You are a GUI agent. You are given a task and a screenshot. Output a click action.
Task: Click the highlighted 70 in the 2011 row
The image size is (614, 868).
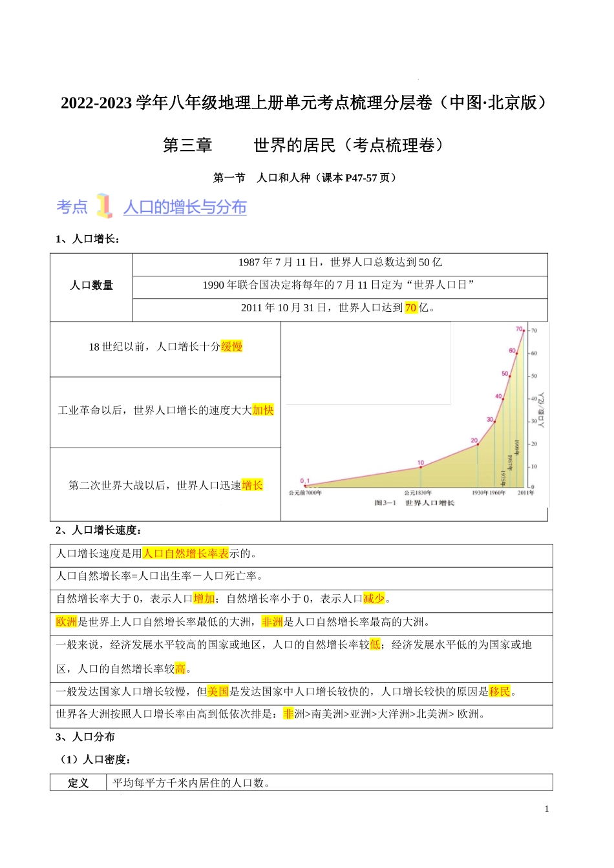(411, 308)
